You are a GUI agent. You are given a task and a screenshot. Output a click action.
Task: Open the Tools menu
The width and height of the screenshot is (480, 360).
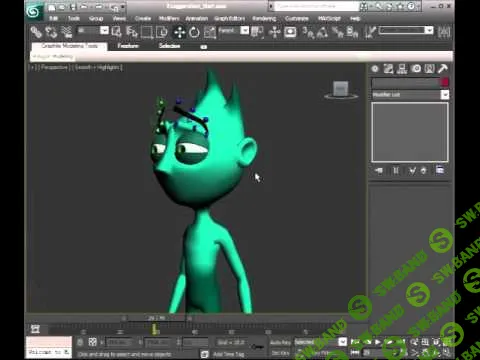pyautogui.click(x=74, y=18)
